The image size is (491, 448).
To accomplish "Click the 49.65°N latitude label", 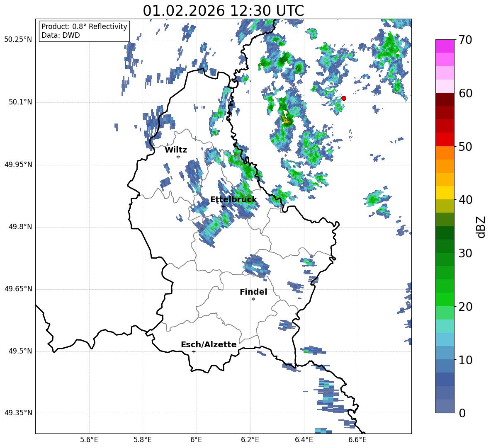I will 18,289.
